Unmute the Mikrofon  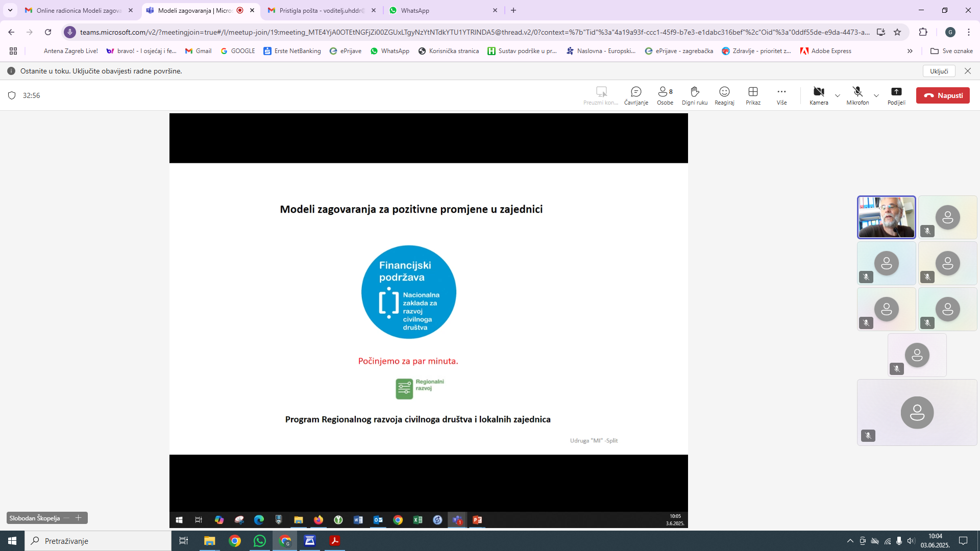[x=857, y=95]
